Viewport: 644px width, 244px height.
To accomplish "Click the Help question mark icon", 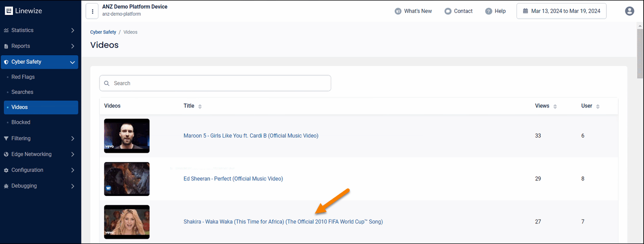I will coord(489,11).
